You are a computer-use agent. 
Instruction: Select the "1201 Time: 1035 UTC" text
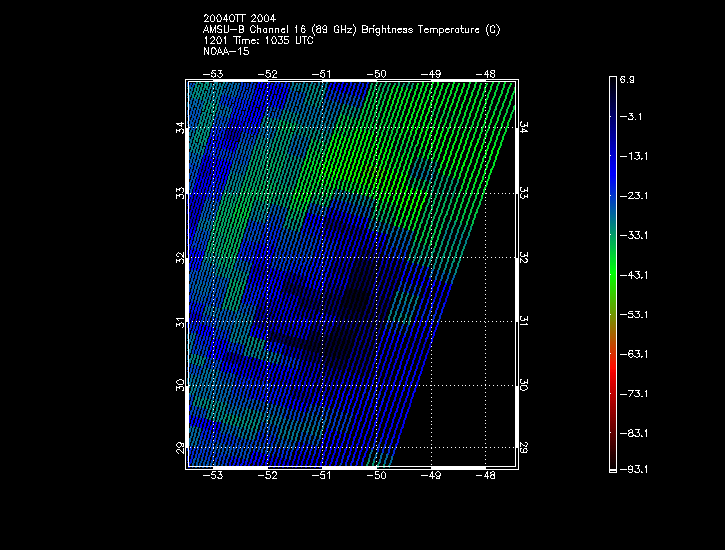pyautogui.click(x=258, y=41)
